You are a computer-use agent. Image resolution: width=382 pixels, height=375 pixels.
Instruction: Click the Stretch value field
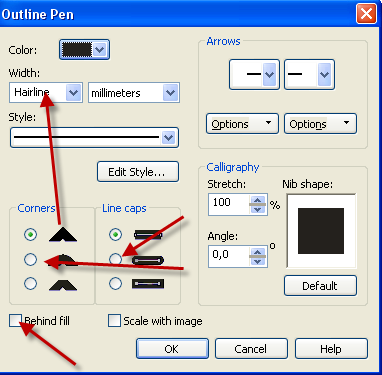229,204
